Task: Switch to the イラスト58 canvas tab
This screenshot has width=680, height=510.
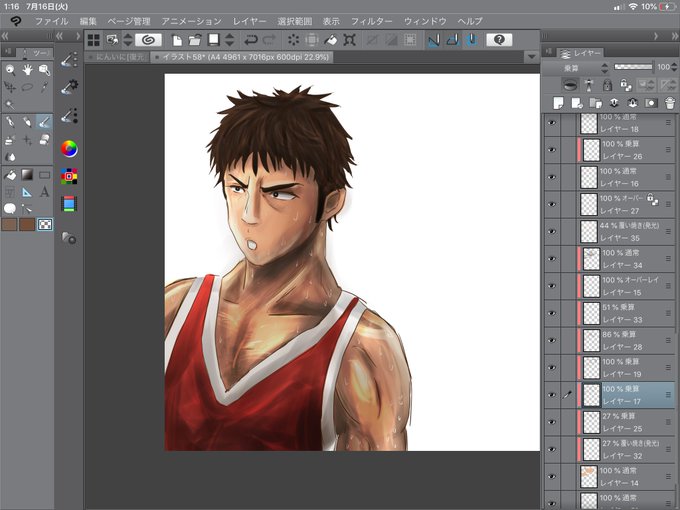Action: [x=242, y=57]
